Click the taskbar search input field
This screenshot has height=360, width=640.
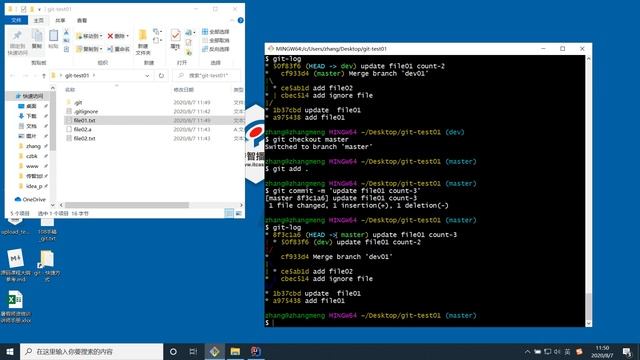(91, 351)
